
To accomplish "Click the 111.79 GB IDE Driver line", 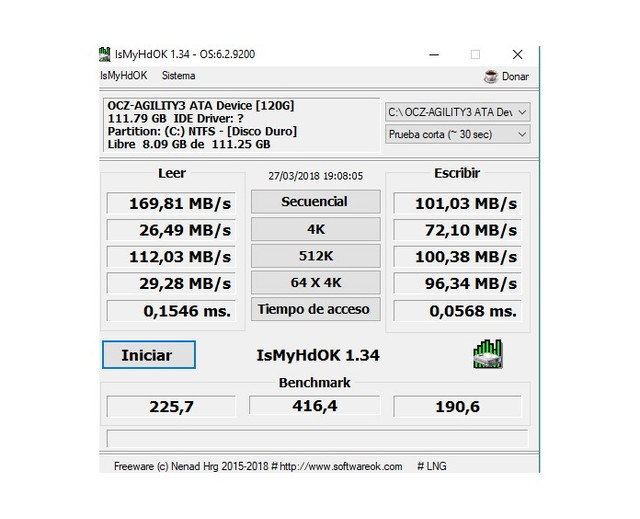I will click(x=176, y=119).
